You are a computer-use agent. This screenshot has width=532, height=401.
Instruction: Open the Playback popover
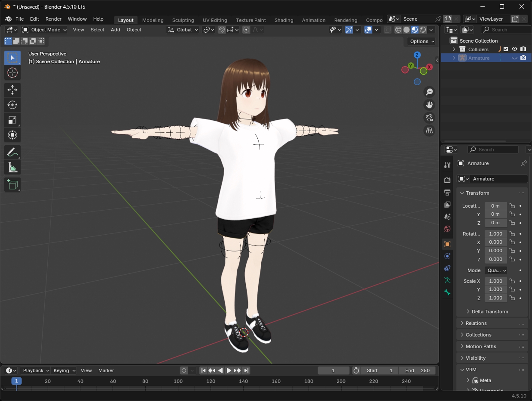(x=35, y=370)
